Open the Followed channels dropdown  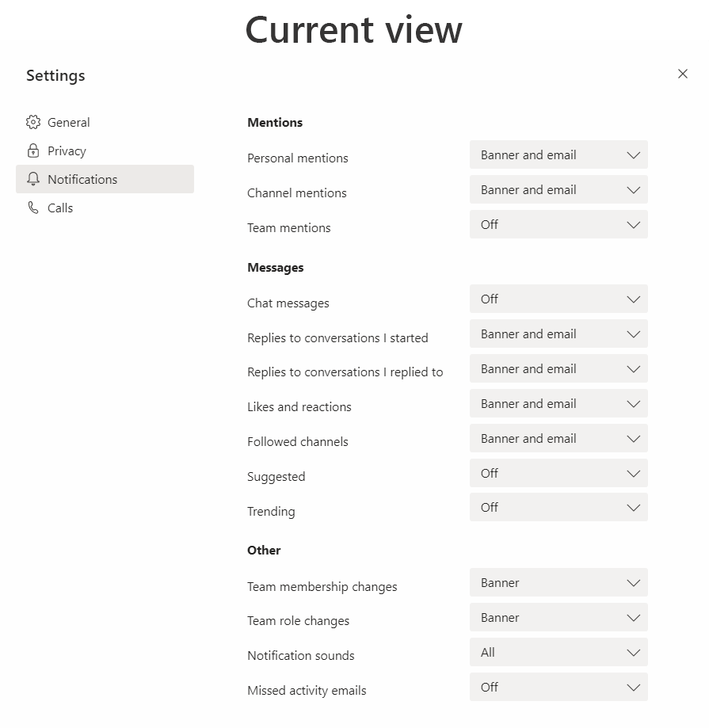coord(558,439)
